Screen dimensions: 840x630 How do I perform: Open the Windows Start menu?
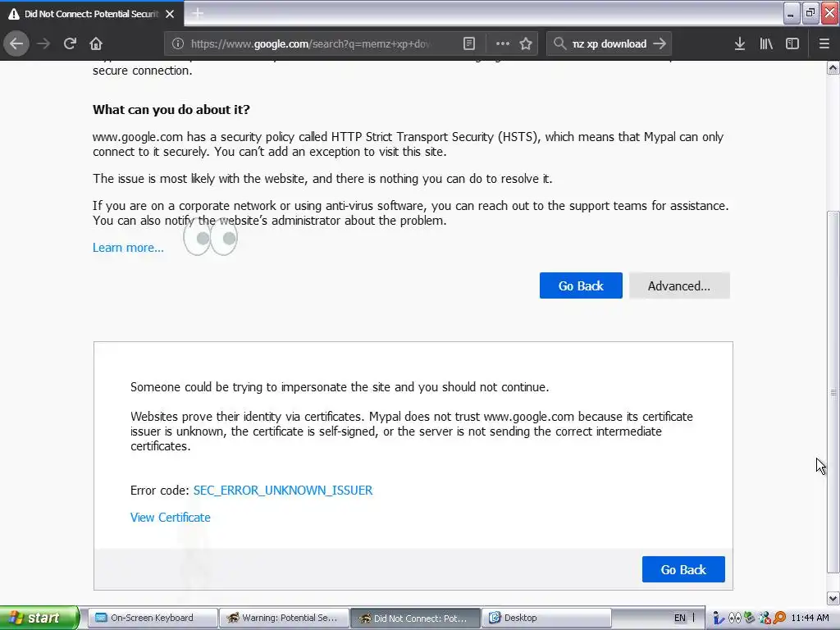click(39, 618)
